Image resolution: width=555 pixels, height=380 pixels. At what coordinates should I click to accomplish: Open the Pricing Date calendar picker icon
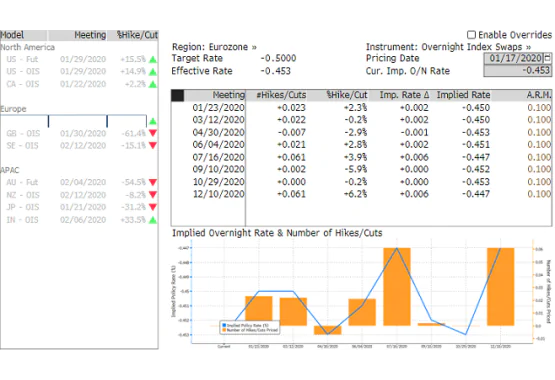548,58
